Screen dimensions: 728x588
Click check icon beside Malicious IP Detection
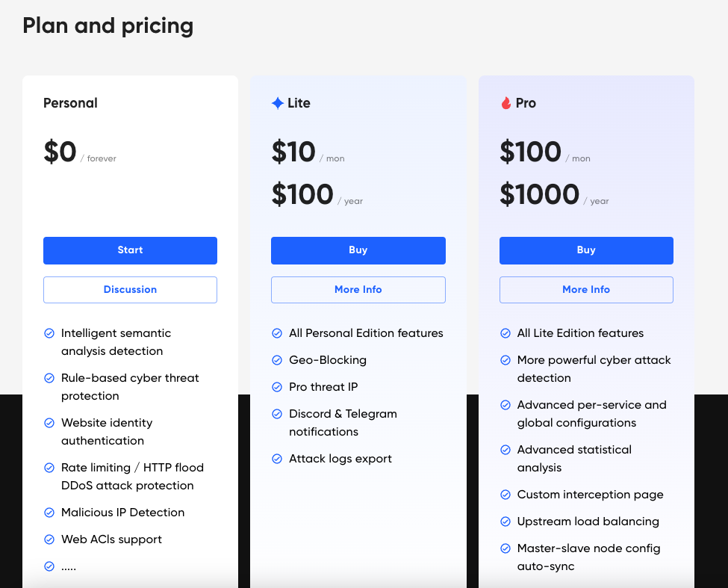[x=49, y=513]
